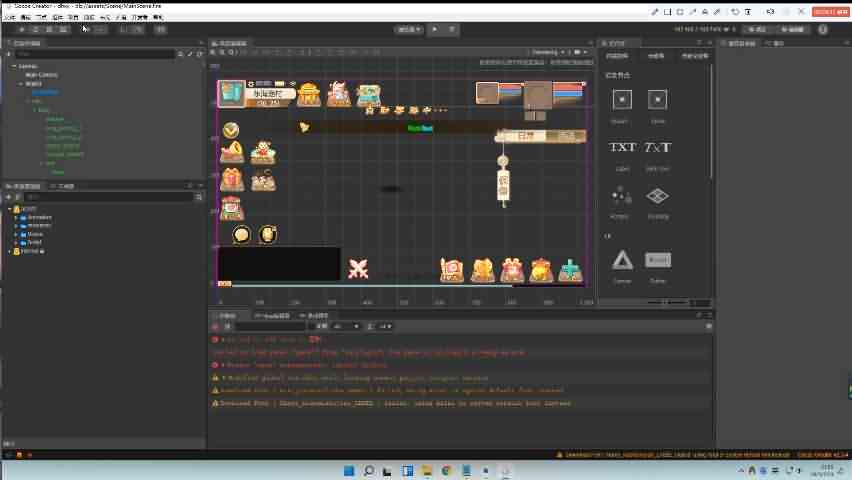Open Windows Start menu on taskbar
852x480 pixels.
click(349, 470)
